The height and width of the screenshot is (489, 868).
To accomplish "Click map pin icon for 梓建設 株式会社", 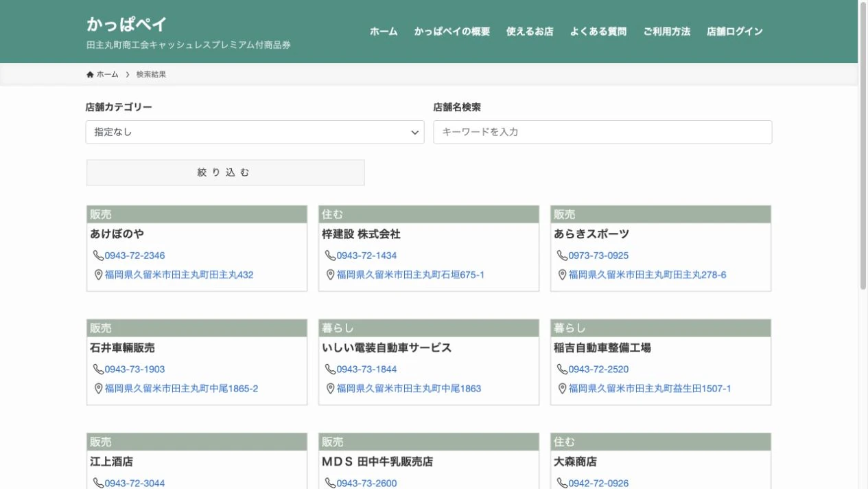I will (330, 275).
